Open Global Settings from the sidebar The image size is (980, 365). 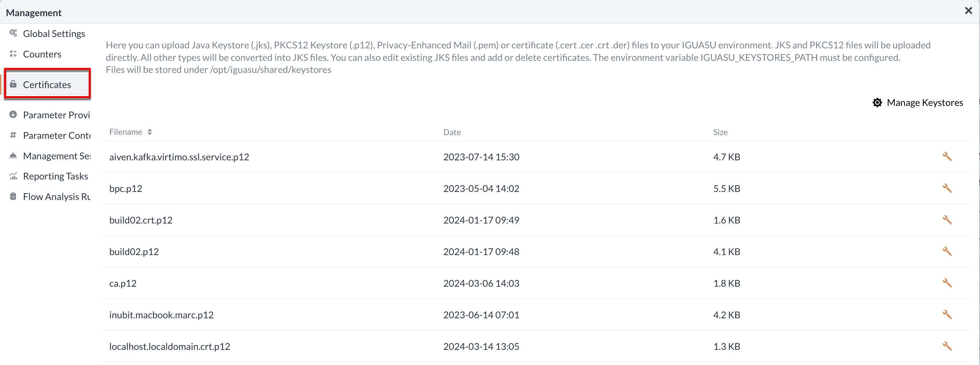(x=52, y=33)
